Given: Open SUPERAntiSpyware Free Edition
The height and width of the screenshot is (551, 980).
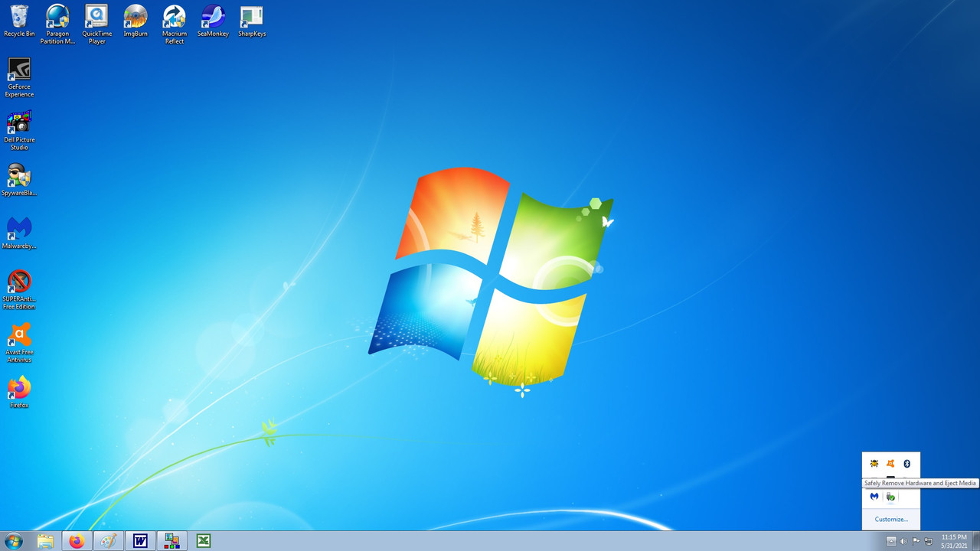Looking at the screenshot, I should pyautogui.click(x=19, y=281).
